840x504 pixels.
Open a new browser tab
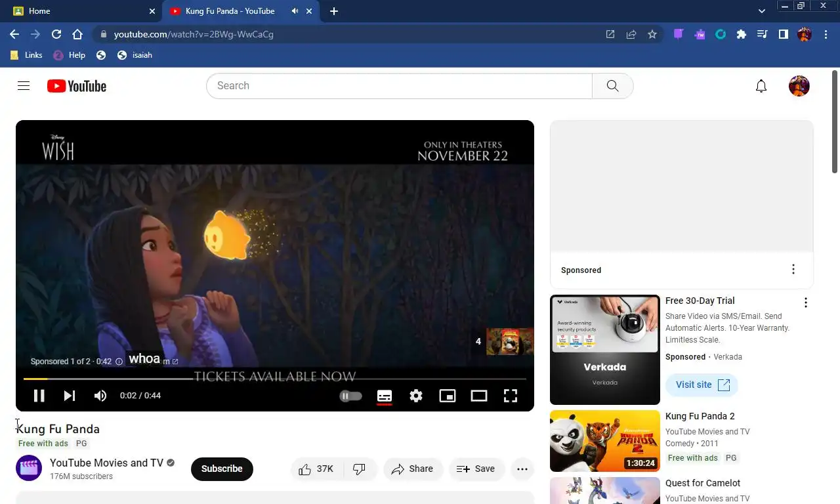click(x=333, y=11)
